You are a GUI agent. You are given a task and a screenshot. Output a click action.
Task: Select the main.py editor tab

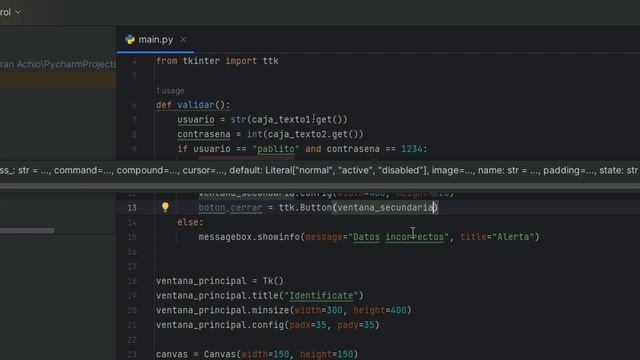pyautogui.click(x=155, y=40)
